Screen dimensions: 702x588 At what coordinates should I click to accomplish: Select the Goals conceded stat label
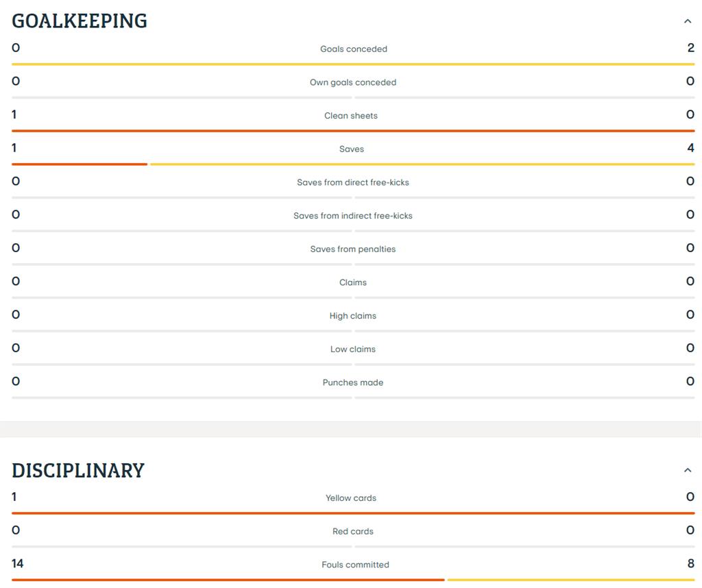point(353,49)
